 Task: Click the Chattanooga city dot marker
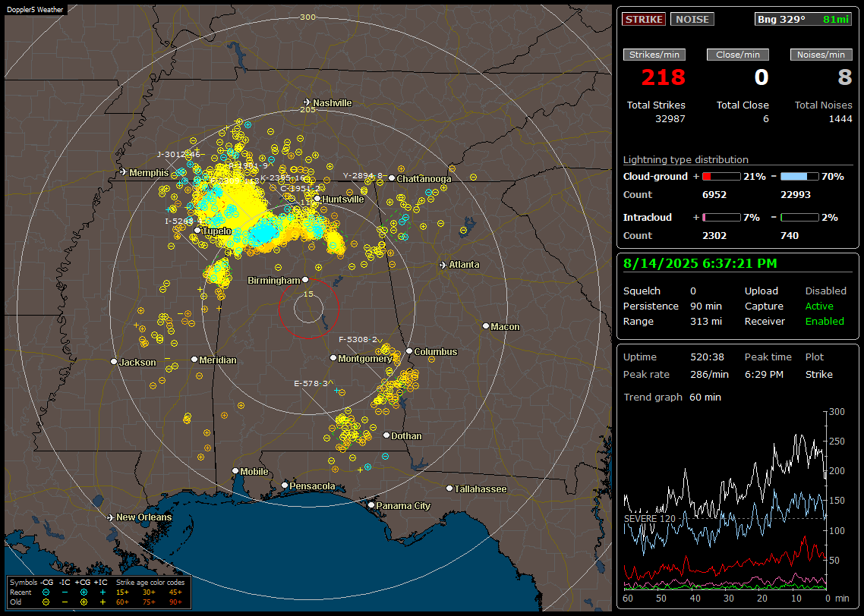click(392, 178)
